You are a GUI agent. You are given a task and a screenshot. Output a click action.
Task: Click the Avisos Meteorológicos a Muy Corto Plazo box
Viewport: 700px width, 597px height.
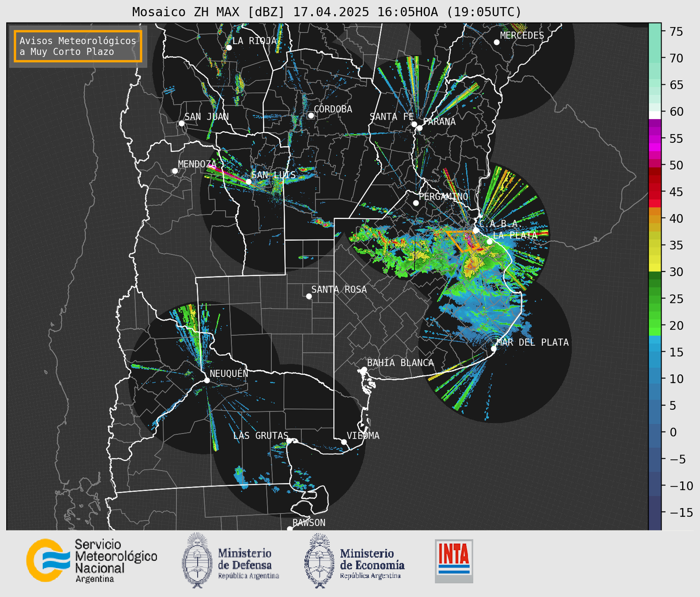click(78, 46)
